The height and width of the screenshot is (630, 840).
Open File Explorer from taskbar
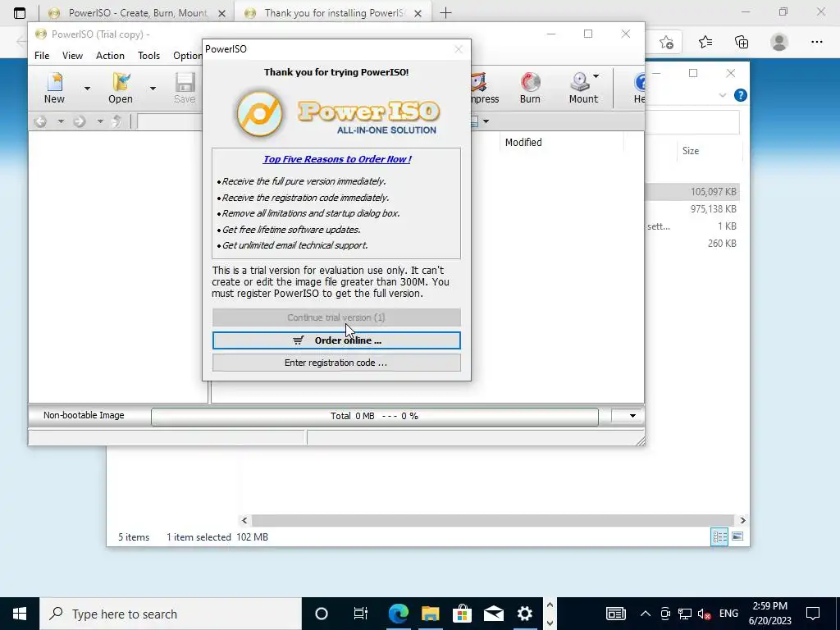pyautogui.click(x=430, y=614)
